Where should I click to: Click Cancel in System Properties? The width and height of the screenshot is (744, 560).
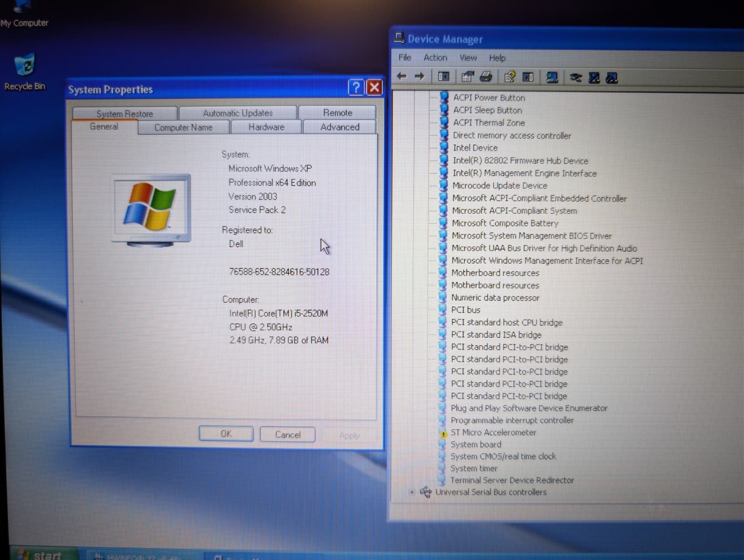pyautogui.click(x=287, y=434)
